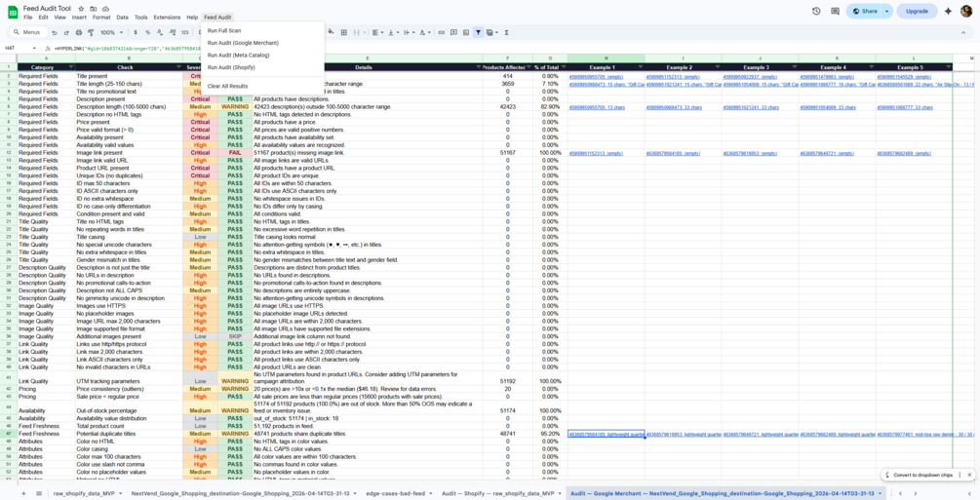Viewport: 980px width, 500px height.
Task: Open the Example 1 column filter dropdown
Action: coord(640,67)
